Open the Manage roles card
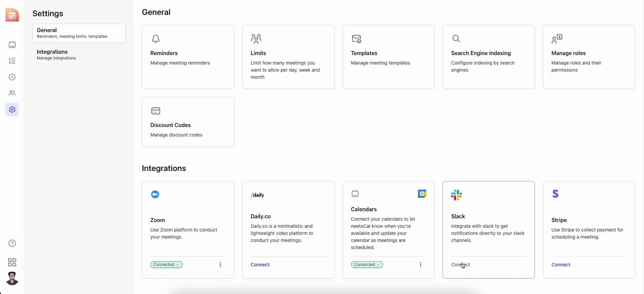This screenshot has height=294, width=644. (x=589, y=57)
